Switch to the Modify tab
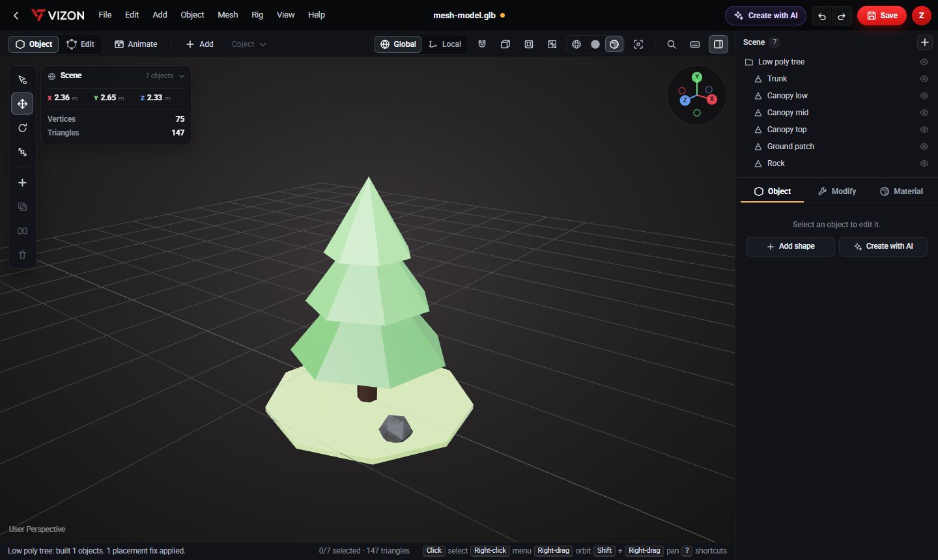This screenshot has width=938, height=560. pos(837,191)
